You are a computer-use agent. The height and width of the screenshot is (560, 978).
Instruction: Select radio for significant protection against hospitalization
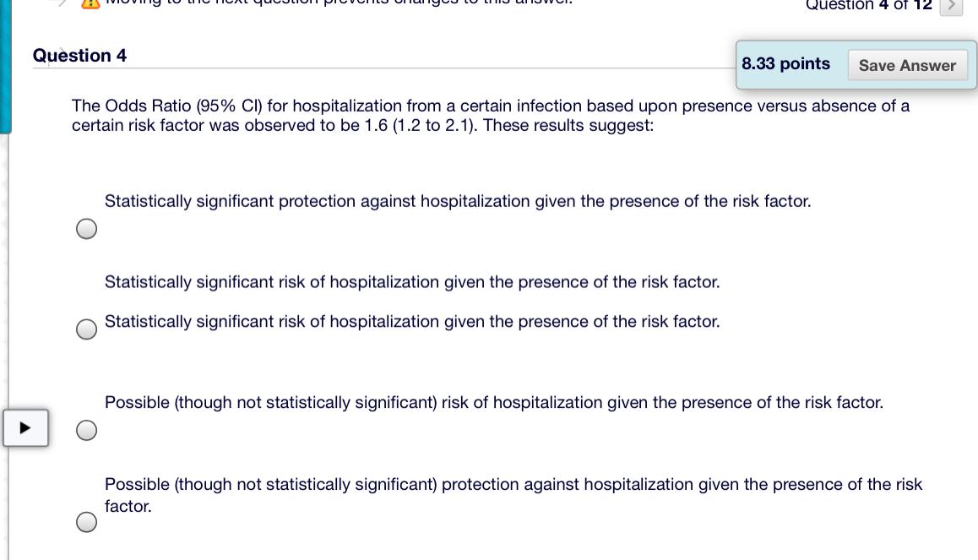click(x=86, y=228)
